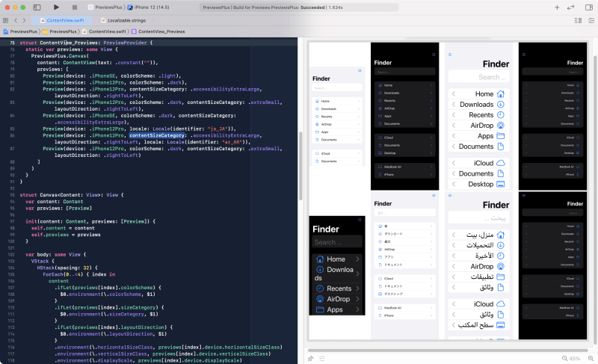Image resolution: width=598 pixels, height=364 pixels.
Task: Click self.previews = previews line
Action: (66, 235)
